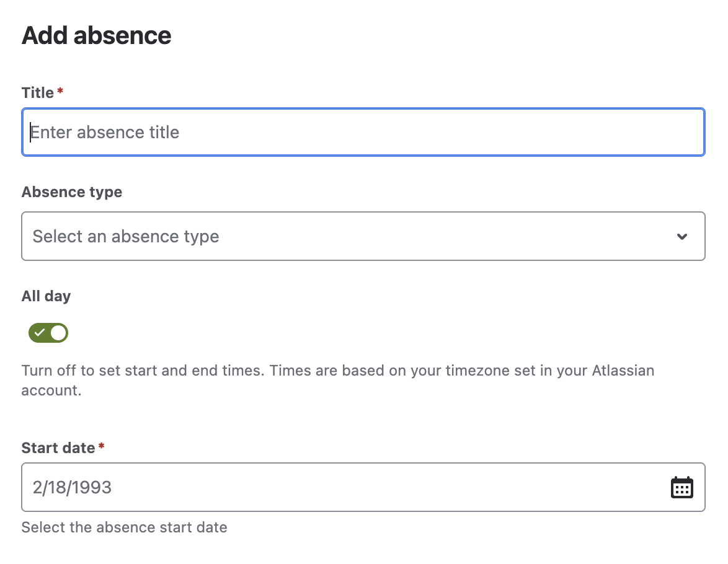Click the Absence type chevron arrow
The width and height of the screenshot is (728, 564).
click(x=681, y=236)
